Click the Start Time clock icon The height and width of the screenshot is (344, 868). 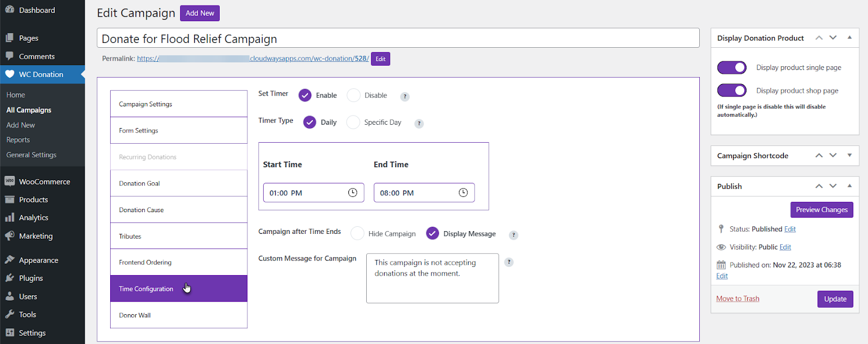pos(353,193)
